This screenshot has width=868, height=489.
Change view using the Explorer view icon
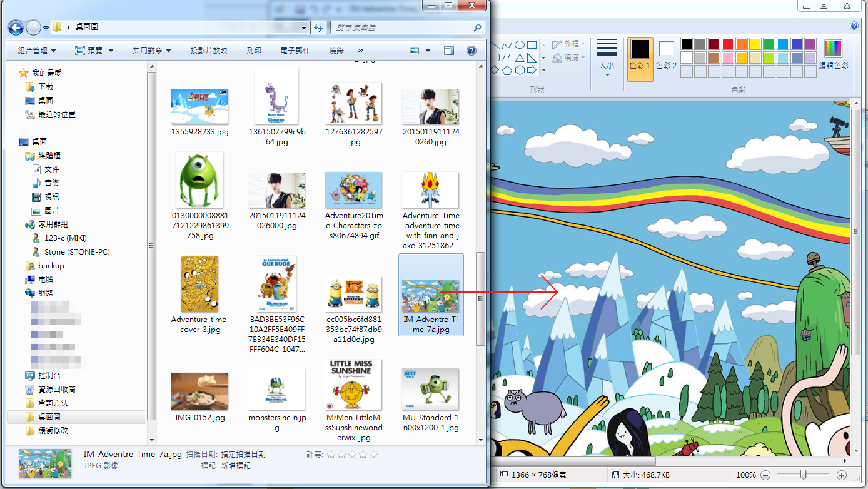[x=415, y=51]
